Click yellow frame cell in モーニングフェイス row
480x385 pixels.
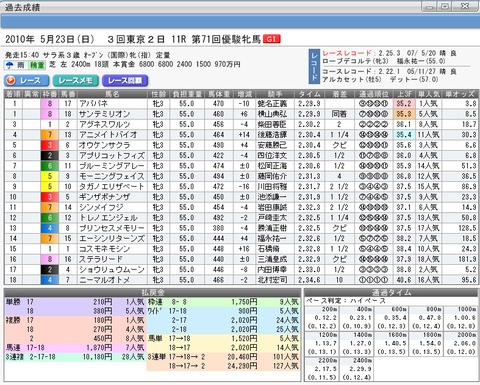click(50, 176)
